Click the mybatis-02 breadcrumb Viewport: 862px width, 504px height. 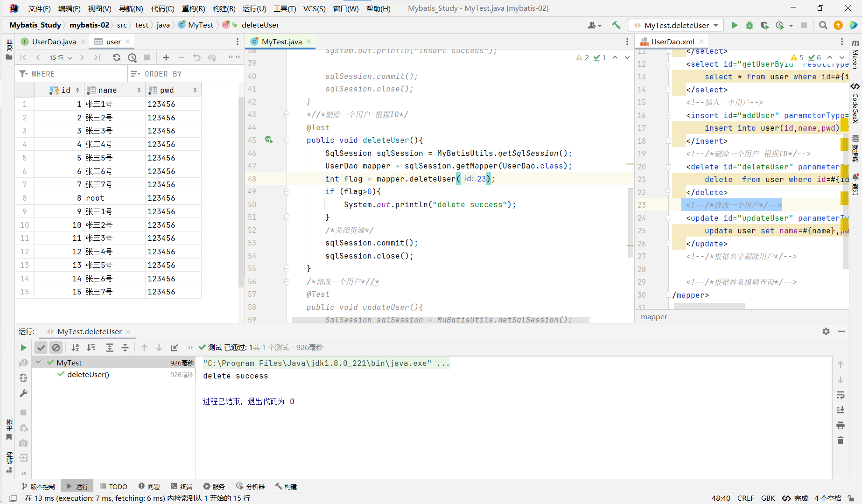point(89,25)
